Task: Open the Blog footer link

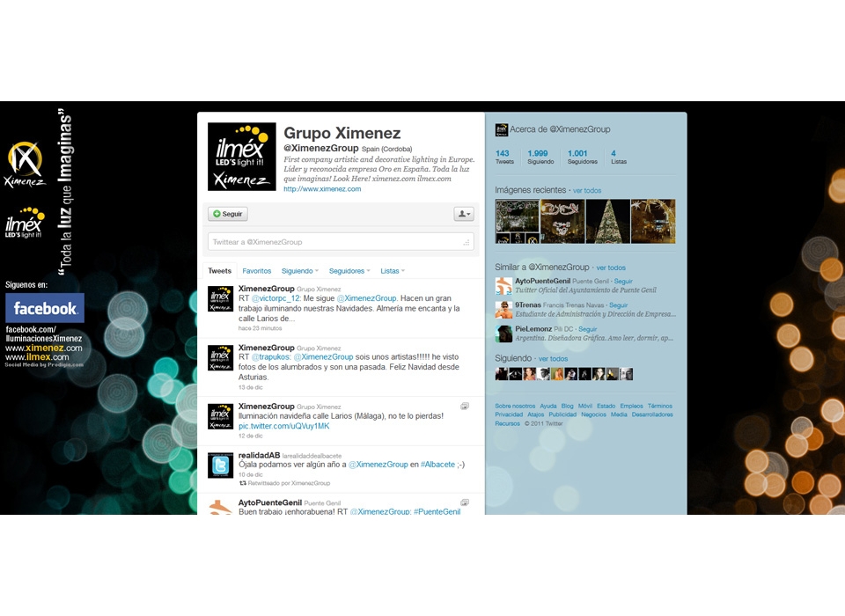Action: [x=567, y=406]
